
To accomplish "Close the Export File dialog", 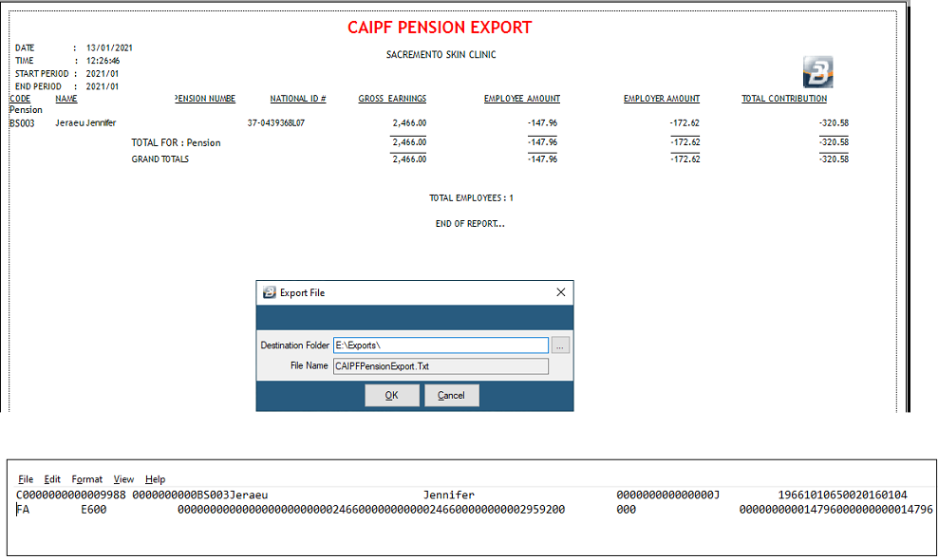I will [x=560, y=292].
